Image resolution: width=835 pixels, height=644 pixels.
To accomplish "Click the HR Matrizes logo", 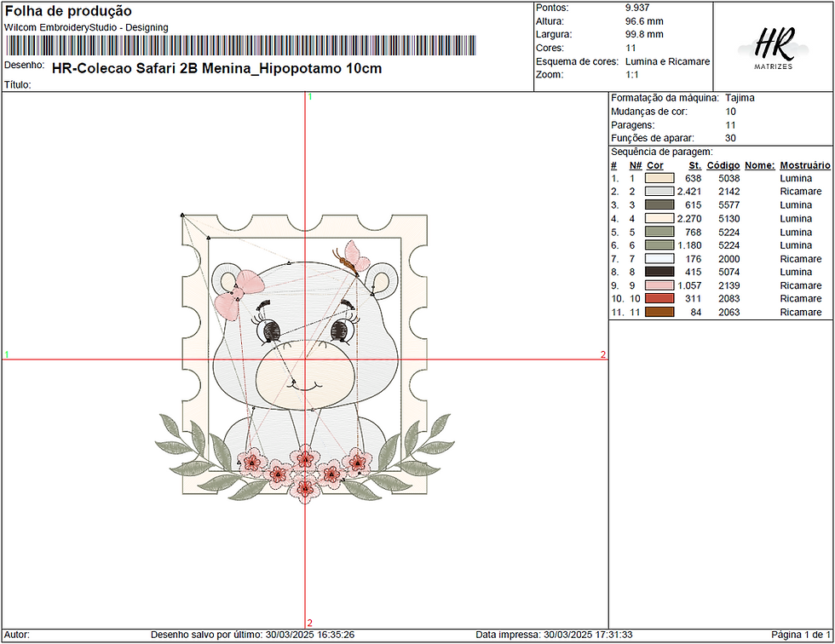I will (774, 48).
